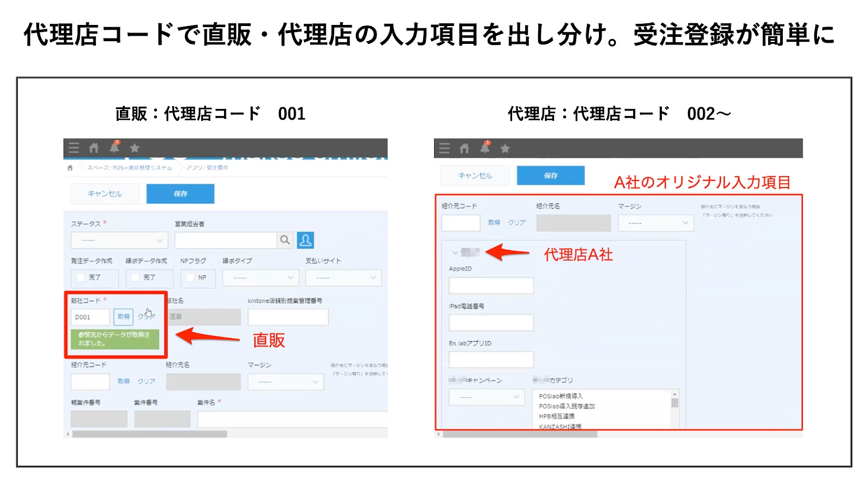Select POSlab新規導入 in the category list
Viewport: 868px width, 482px height.
[560, 396]
